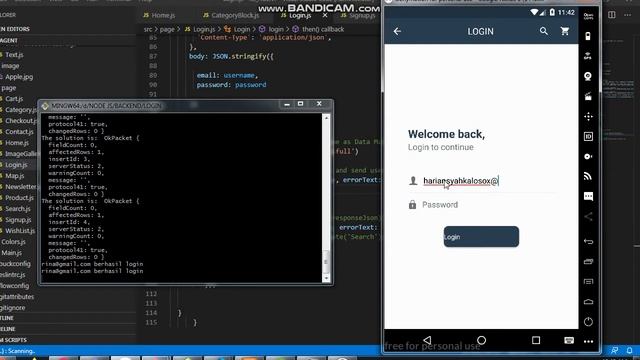Open emulator GPS widget

pos(588,56)
